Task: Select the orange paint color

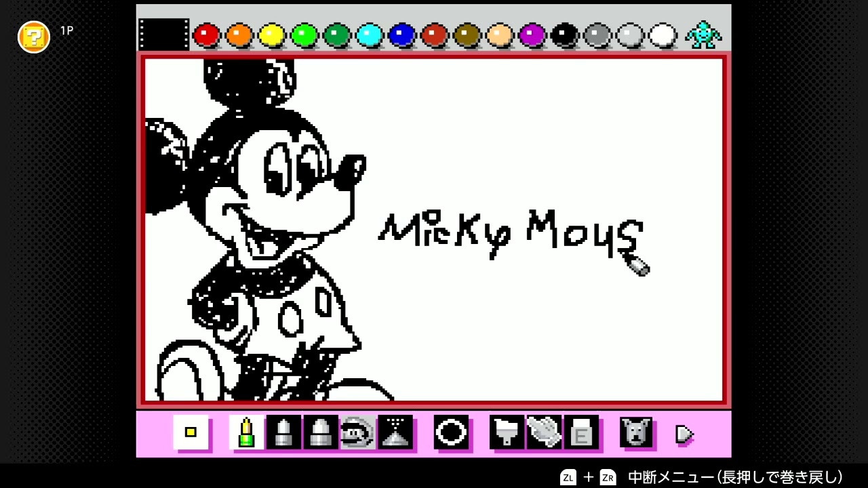Action: pos(239,35)
